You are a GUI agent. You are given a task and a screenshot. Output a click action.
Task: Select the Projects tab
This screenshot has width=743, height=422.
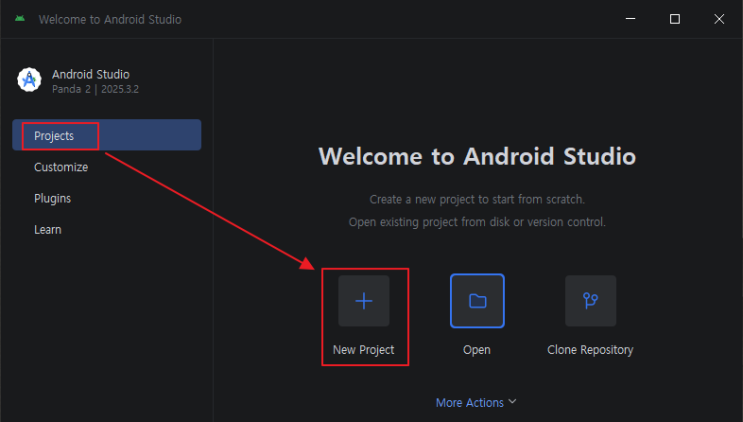coord(107,135)
